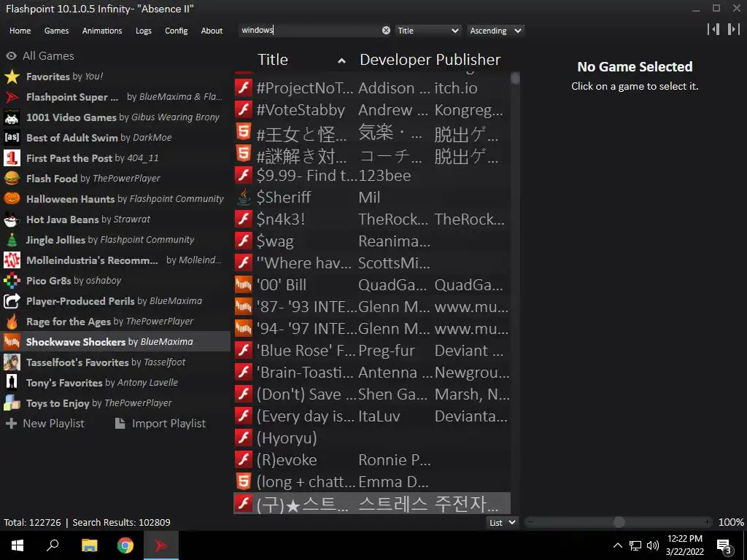The height and width of the screenshot is (560, 747).
Task: Open the About tab
Action: pos(212,31)
